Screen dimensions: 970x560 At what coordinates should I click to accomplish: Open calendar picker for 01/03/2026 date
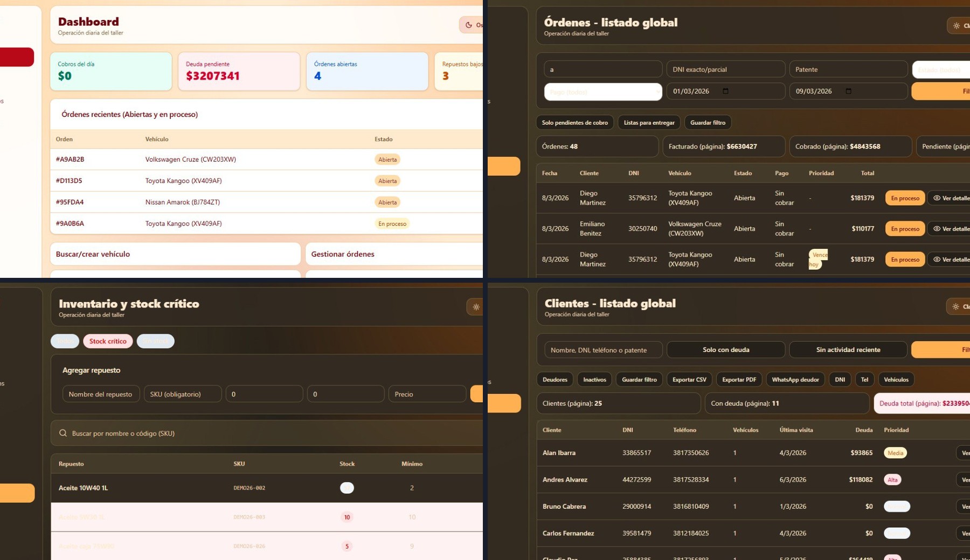point(725,91)
